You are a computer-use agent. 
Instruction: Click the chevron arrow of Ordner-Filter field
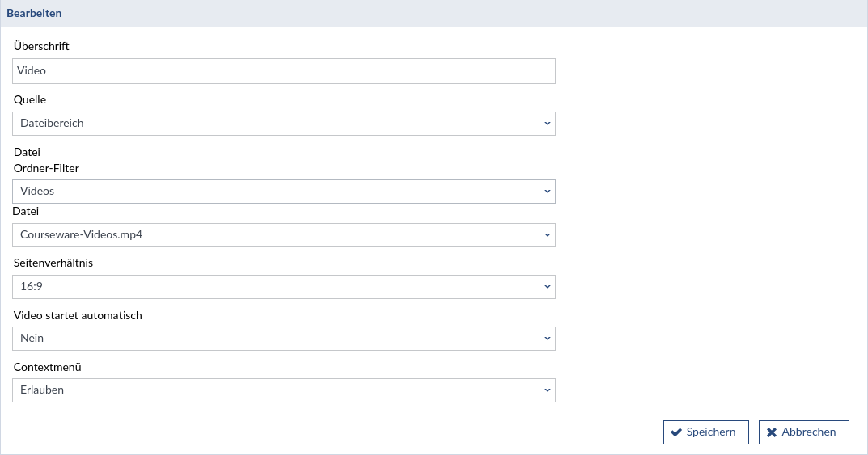pos(547,192)
